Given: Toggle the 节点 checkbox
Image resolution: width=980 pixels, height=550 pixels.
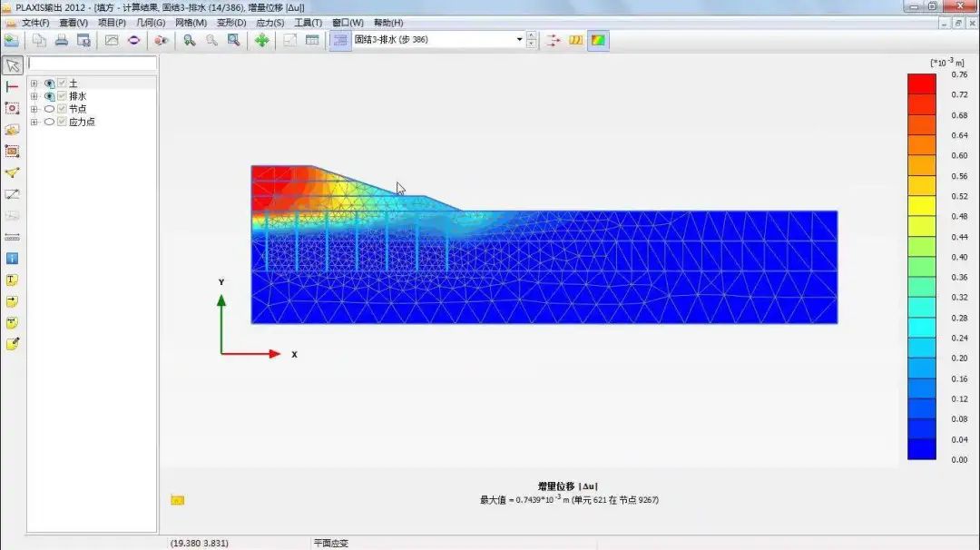Looking at the screenshot, I should point(62,109).
